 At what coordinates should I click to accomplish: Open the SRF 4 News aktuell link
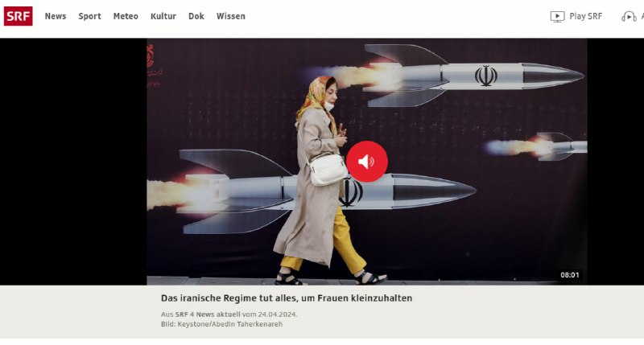[208, 314]
